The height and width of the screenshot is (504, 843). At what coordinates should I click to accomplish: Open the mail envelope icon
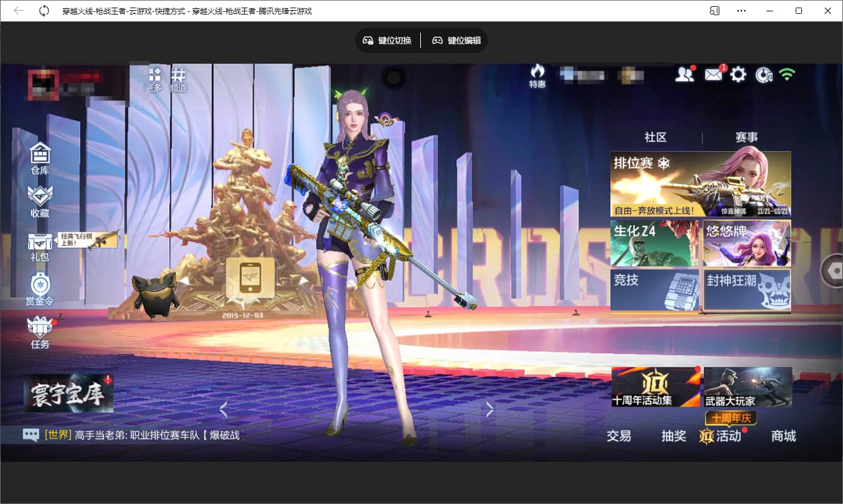pos(714,74)
